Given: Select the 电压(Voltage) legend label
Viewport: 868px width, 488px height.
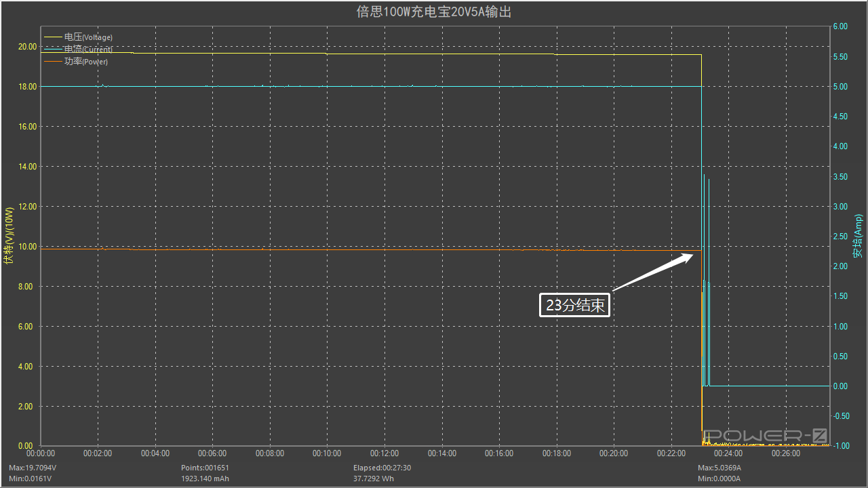Looking at the screenshot, I should pos(88,37).
